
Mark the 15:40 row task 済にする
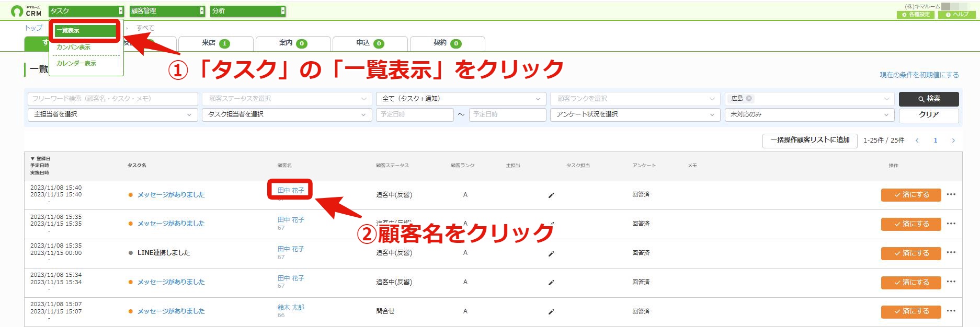tap(911, 195)
